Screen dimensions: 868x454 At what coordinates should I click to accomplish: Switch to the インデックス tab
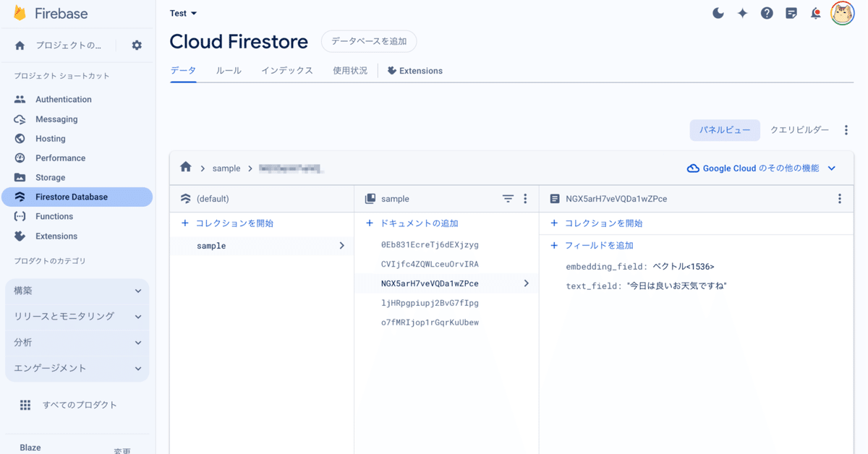(287, 71)
